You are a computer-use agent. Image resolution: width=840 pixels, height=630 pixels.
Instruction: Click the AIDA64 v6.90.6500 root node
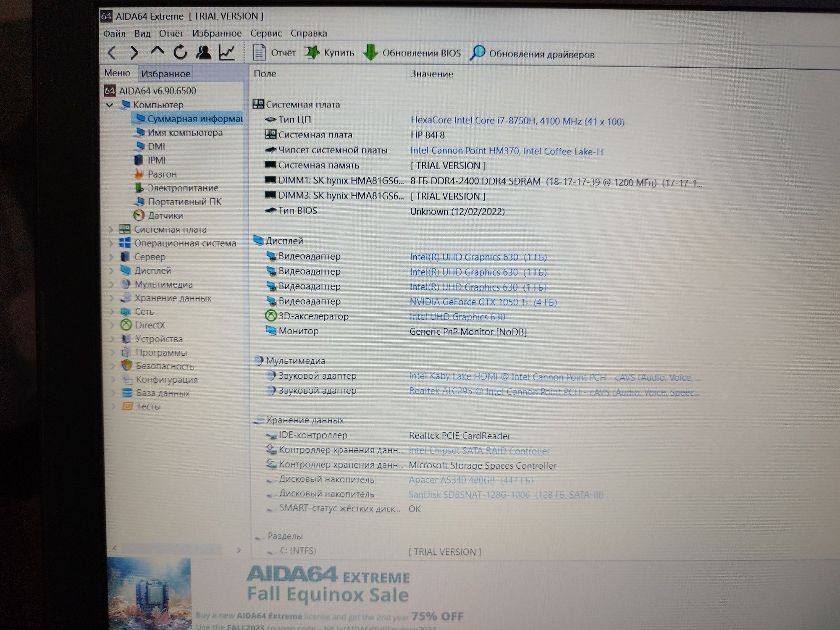coord(150,91)
